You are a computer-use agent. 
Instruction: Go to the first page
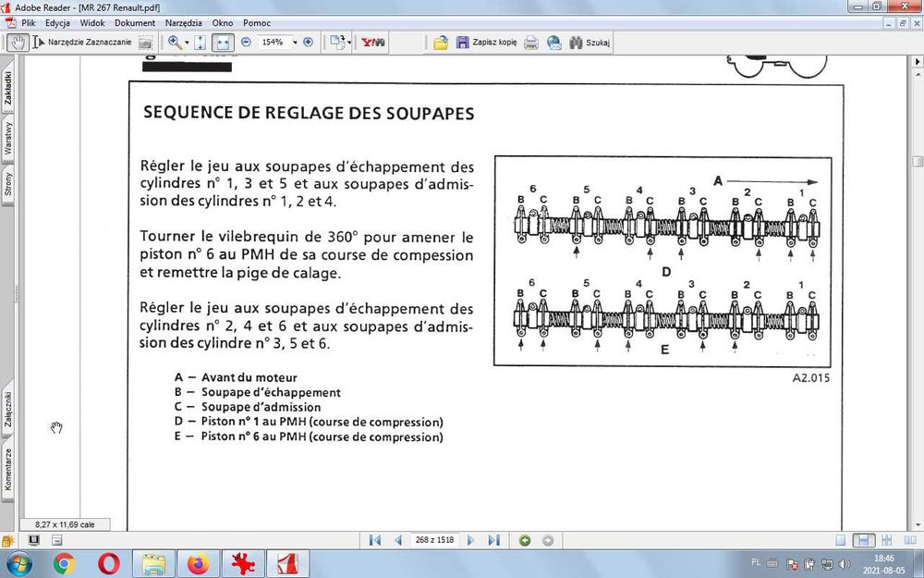375,540
